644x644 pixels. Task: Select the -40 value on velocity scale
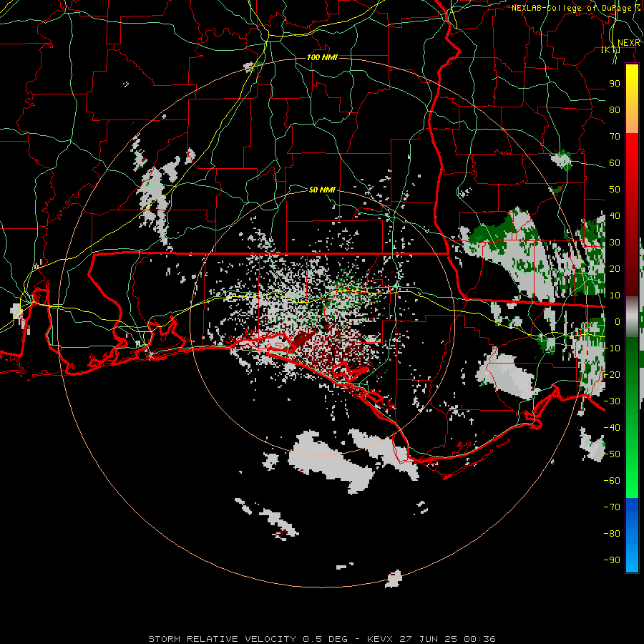click(612, 428)
